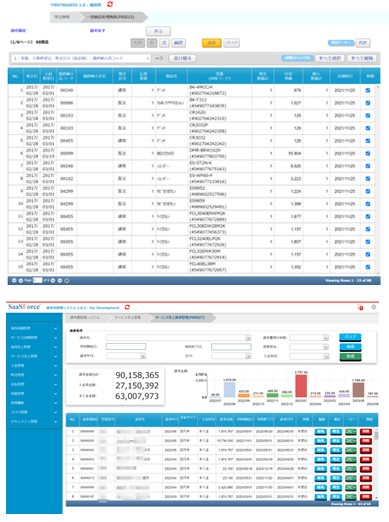This screenshot has height=522, width=389.
Task: Click the active breadcrumb tab ending (P00015)
Action: click(x=112, y=17)
